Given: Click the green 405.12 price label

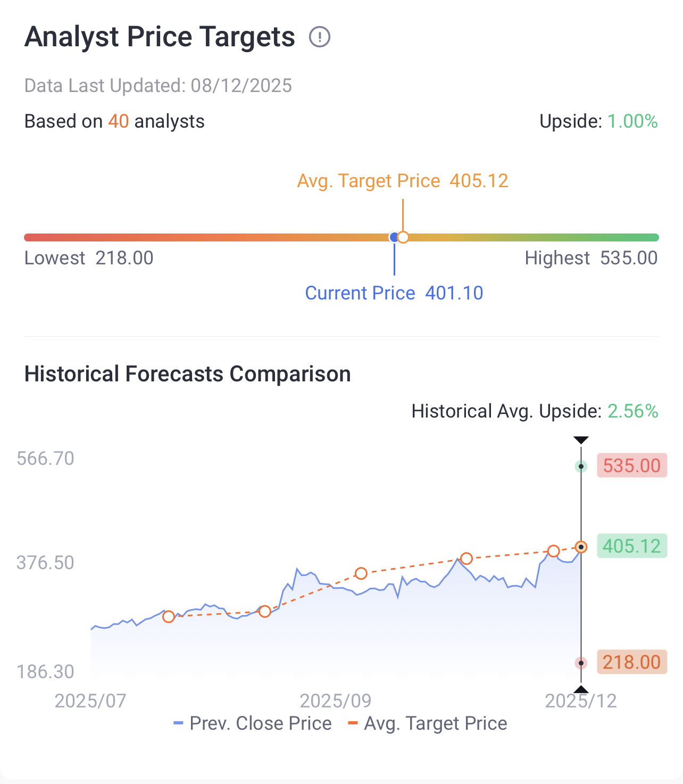Looking at the screenshot, I should [x=632, y=546].
